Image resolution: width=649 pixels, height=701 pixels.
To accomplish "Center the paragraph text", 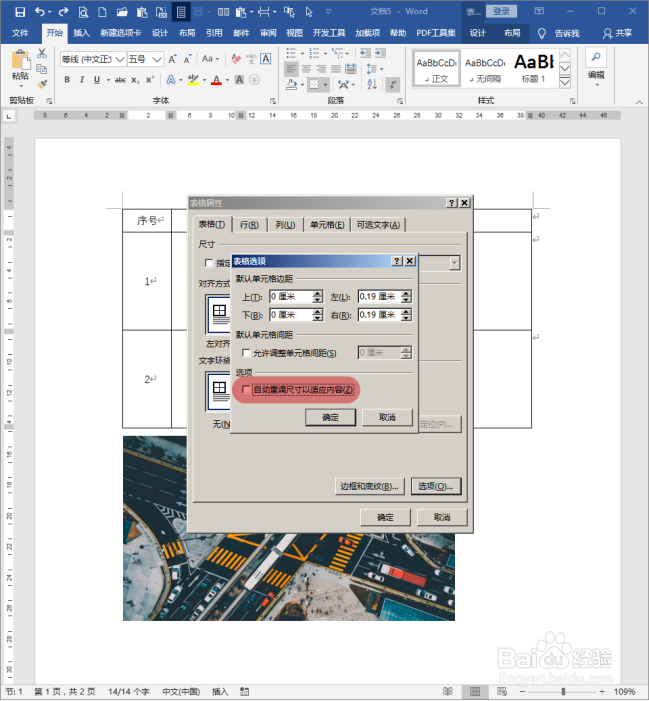I will 306,69.
